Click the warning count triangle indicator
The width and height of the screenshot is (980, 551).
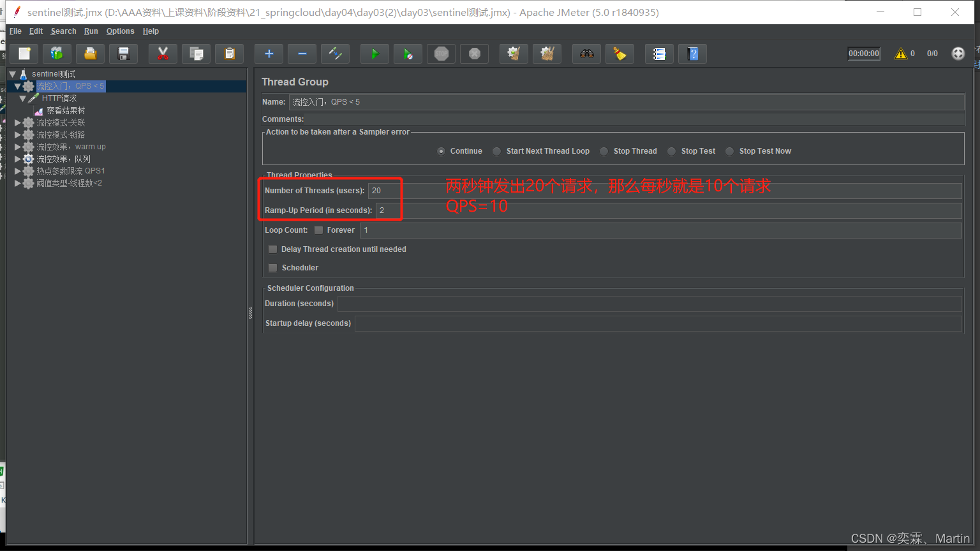900,54
